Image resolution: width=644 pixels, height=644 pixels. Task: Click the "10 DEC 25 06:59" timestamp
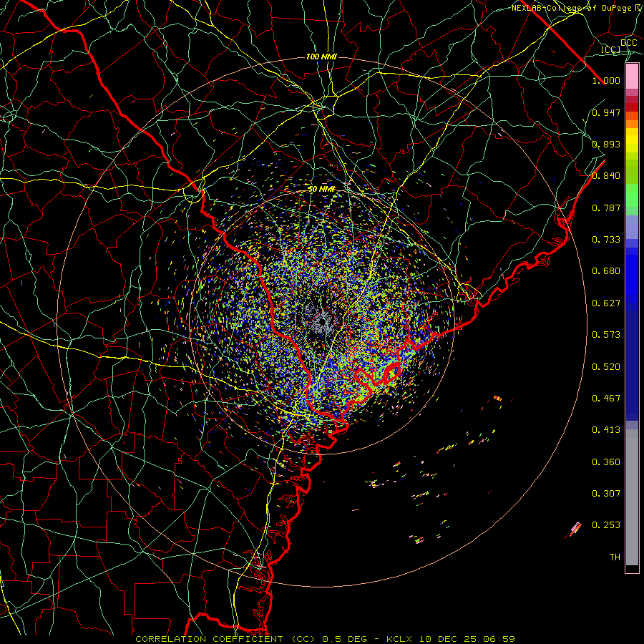pos(467,639)
